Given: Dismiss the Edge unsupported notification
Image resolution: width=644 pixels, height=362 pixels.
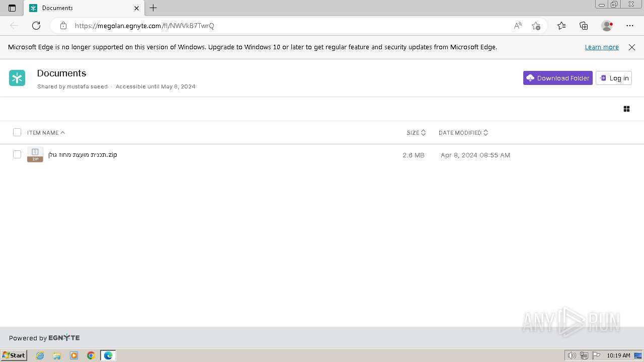Looking at the screenshot, I should pyautogui.click(x=632, y=47).
